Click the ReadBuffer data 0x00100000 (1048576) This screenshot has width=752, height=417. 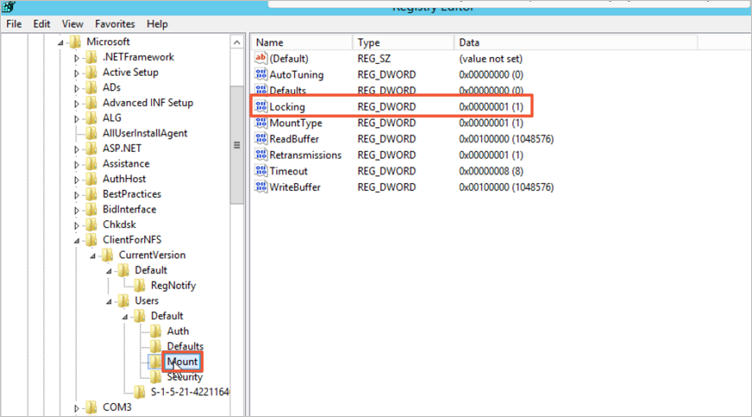click(x=506, y=139)
